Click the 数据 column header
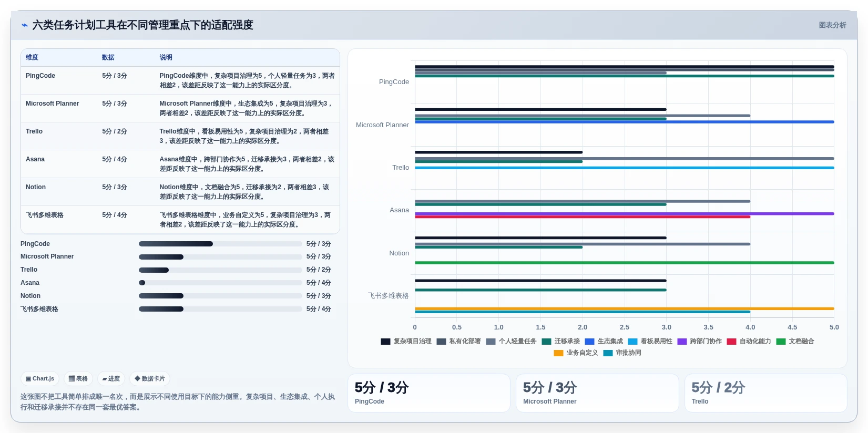 tap(108, 57)
